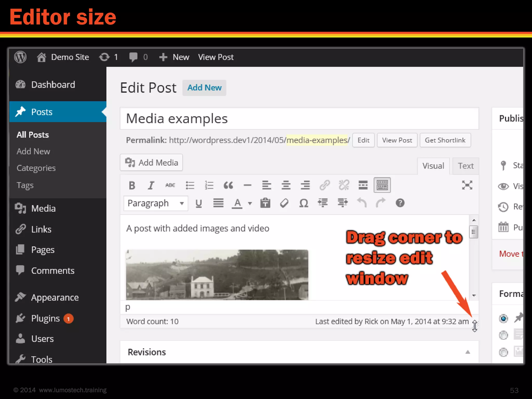532x399 pixels.
Task: Switch to the Text editor tab
Action: click(465, 166)
